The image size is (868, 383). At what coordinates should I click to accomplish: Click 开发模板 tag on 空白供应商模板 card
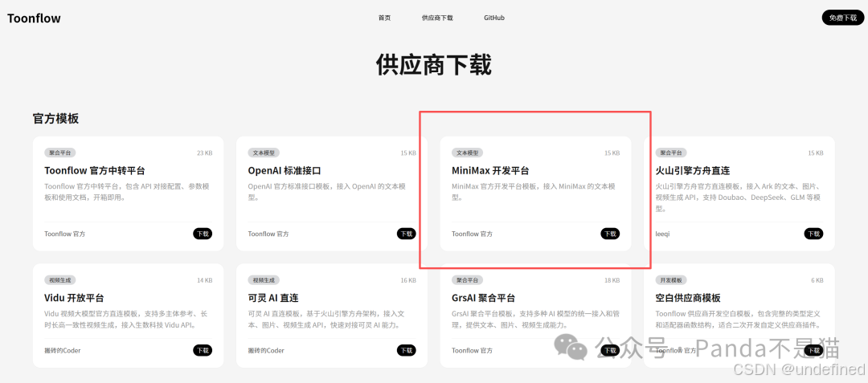click(671, 280)
